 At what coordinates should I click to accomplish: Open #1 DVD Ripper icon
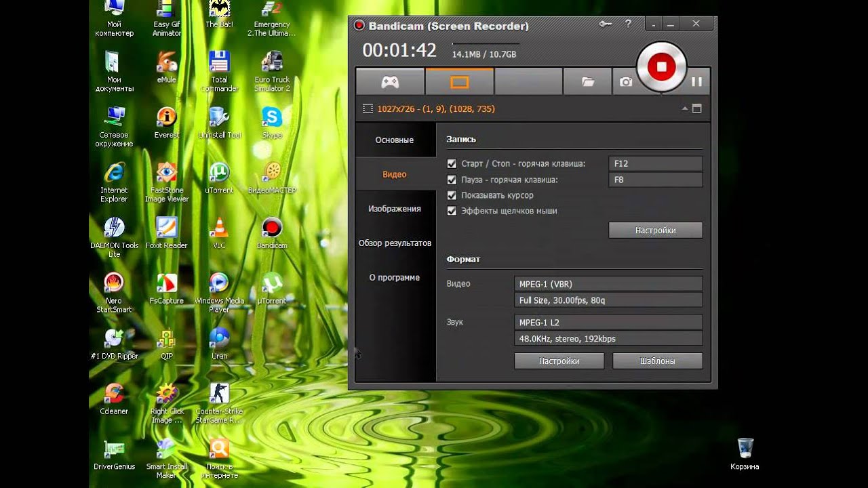pyautogui.click(x=114, y=344)
